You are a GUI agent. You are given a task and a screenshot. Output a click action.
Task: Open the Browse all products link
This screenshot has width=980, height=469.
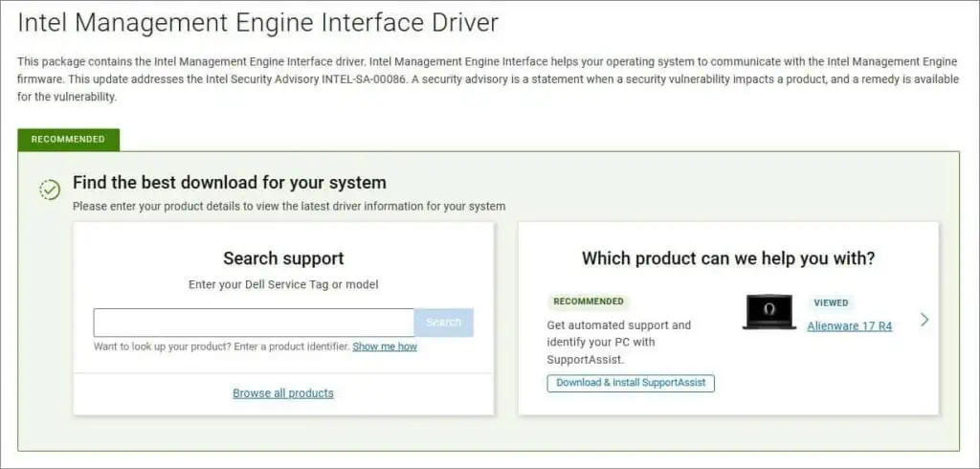283,393
